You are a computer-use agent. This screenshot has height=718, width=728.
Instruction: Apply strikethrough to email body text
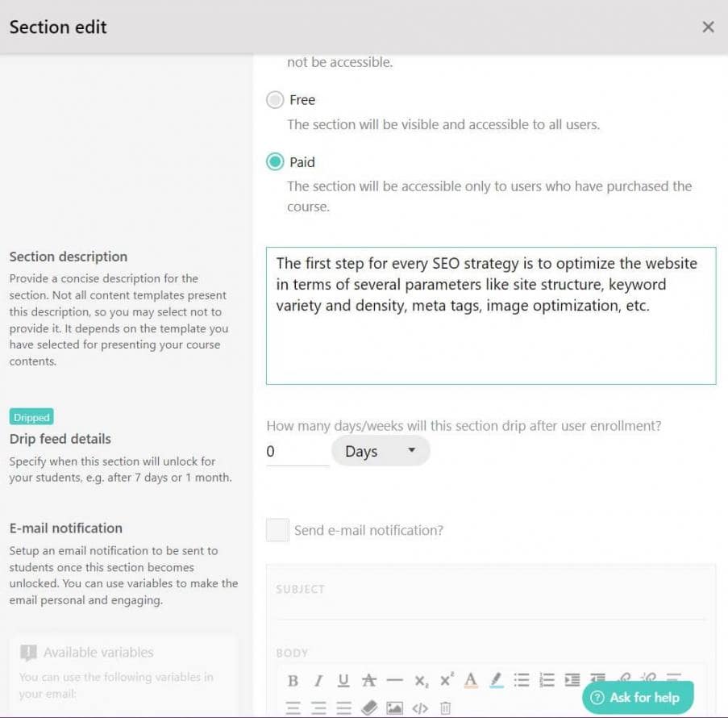pos(369,680)
